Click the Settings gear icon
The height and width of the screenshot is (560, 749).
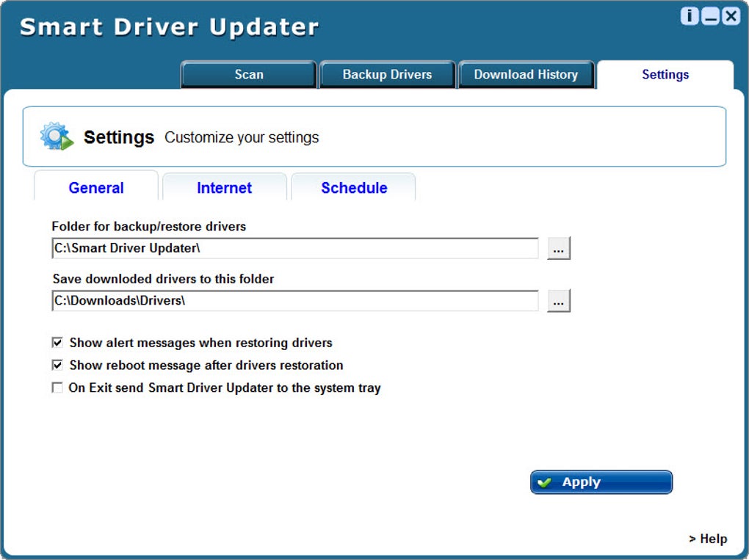pos(57,136)
